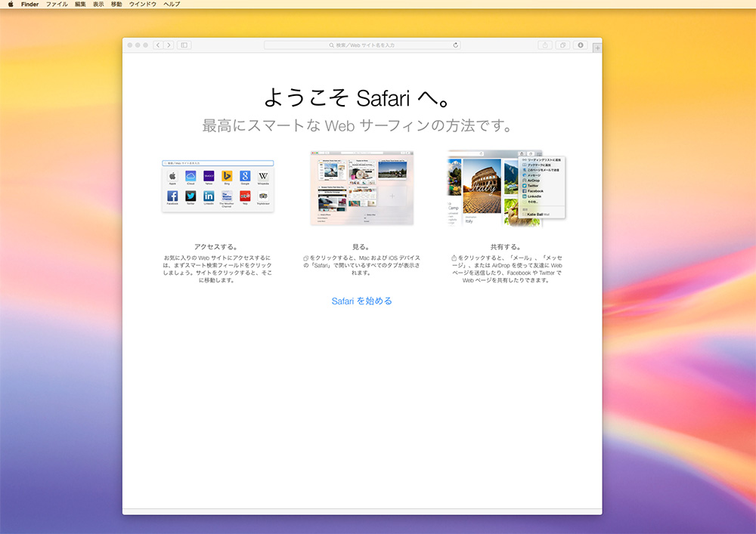Click the Italy share menu illustration thumbnail
756x534 pixels.
(507, 188)
